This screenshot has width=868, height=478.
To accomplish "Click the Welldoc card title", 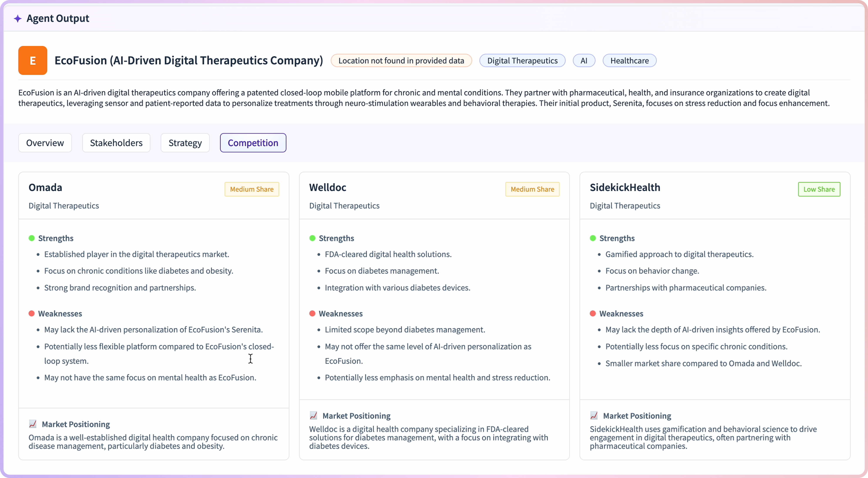I will click(327, 187).
